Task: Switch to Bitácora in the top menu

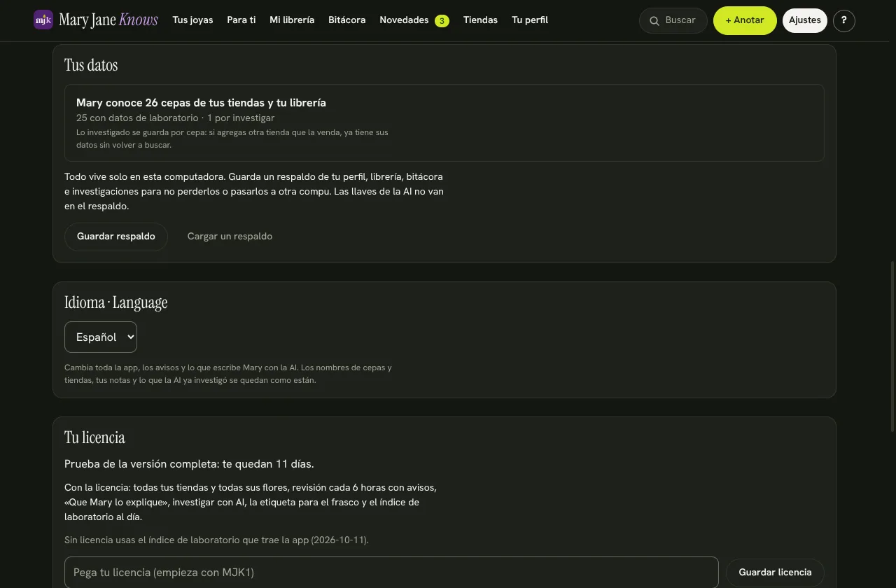Action: coord(347,20)
